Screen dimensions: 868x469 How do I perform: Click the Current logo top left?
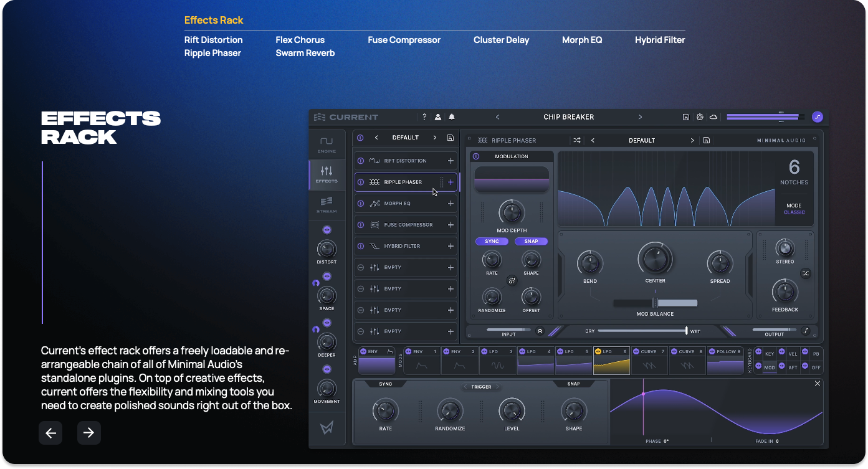(x=346, y=117)
